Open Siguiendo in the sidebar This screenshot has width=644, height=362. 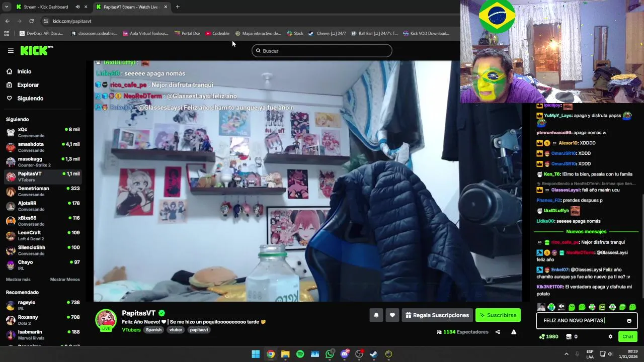click(25, 98)
